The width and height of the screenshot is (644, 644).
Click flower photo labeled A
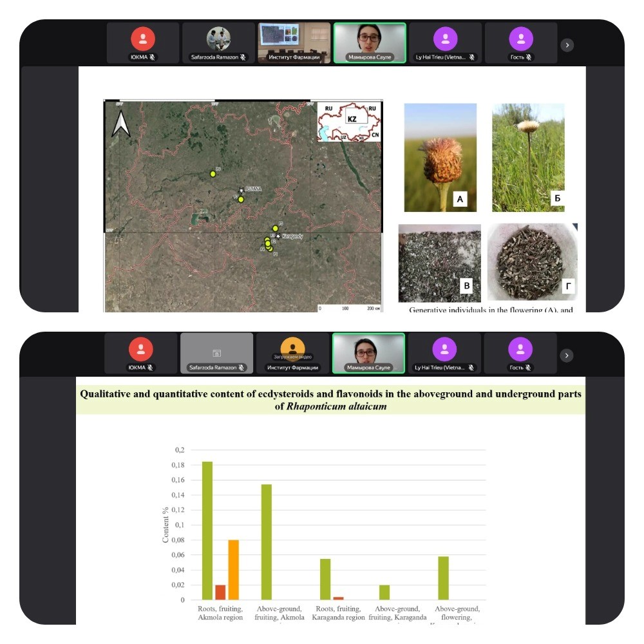440,157
